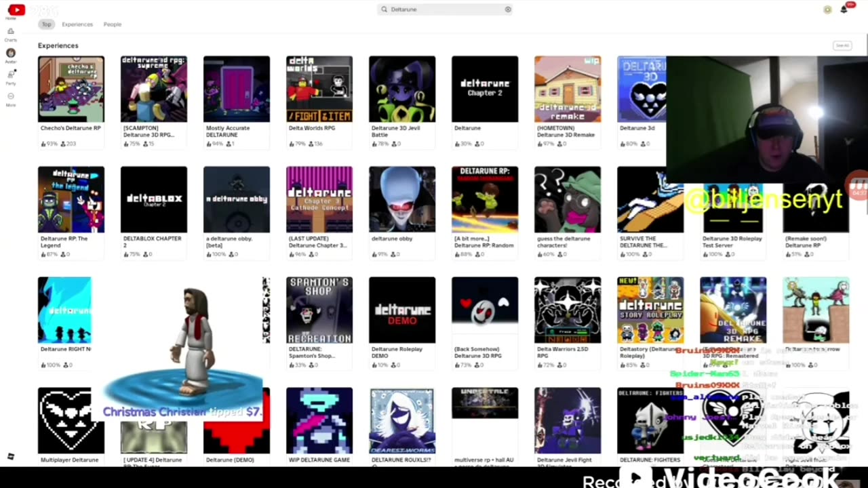Screen dimensions: 868x488
Task: Open Deltarune RIGHT N blue thumbnail
Action: [x=64, y=310]
